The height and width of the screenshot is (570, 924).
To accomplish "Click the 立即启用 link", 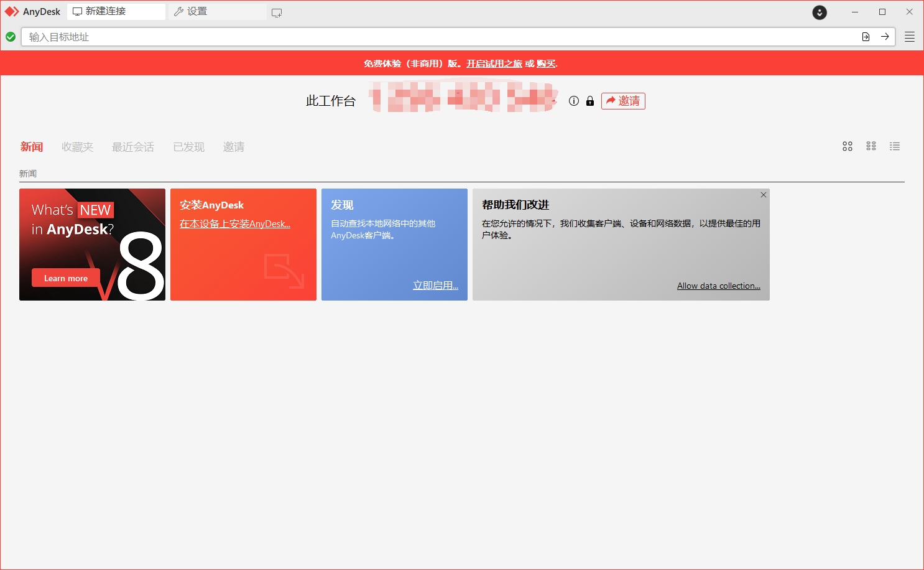I will tap(435, 286).
